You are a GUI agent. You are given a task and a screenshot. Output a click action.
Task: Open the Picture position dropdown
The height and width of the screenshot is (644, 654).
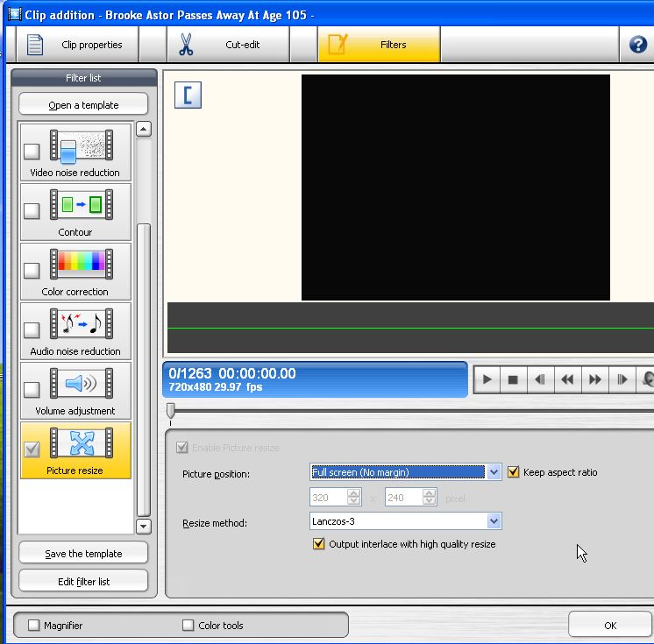pos(494,472)
